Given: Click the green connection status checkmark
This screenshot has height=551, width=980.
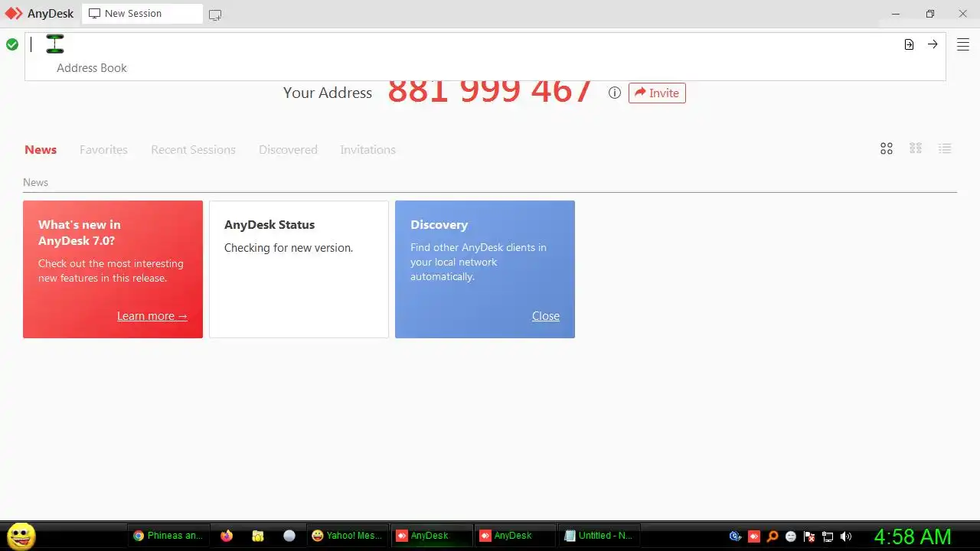Looking at the screenshot, I should pyautogui.click(x=12, y=44).
